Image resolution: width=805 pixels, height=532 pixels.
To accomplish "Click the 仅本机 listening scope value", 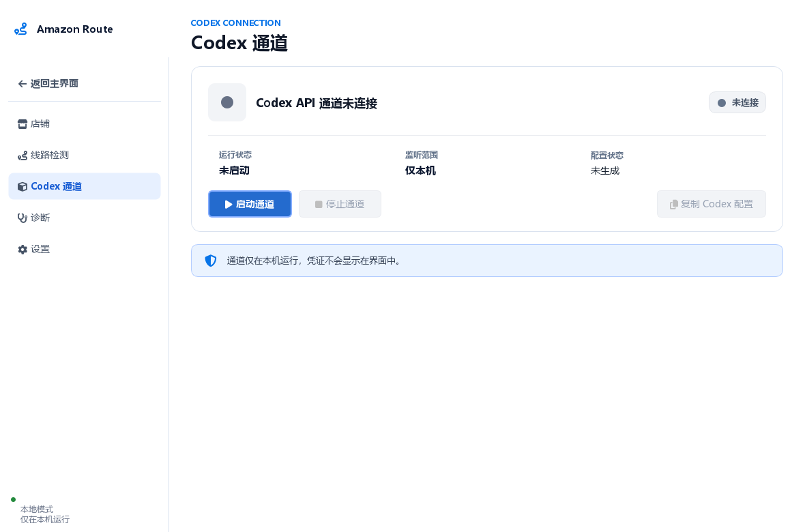I will 420,171.
